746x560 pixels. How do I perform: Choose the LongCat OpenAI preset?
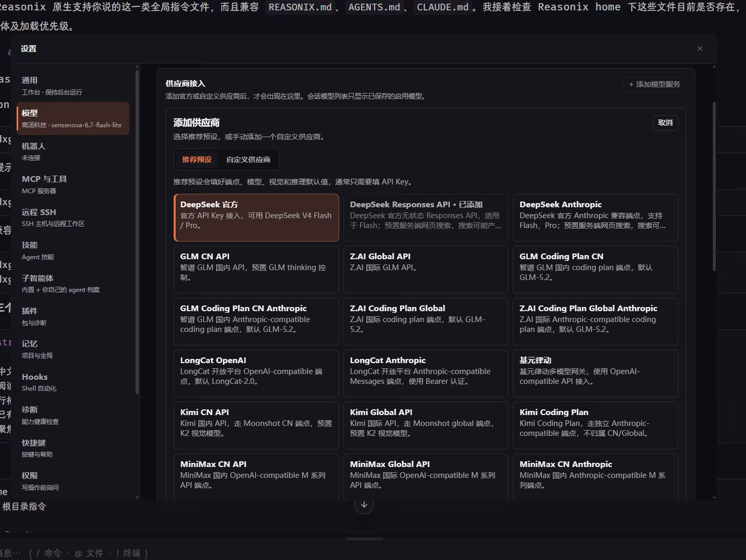click(256, 374)
